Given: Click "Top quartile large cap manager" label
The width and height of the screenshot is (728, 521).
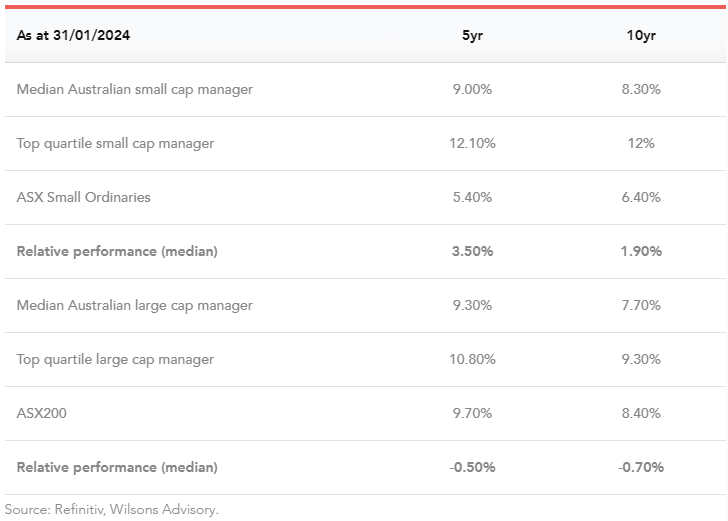Looking at the screenshot, I should click(x=116, y=359).
